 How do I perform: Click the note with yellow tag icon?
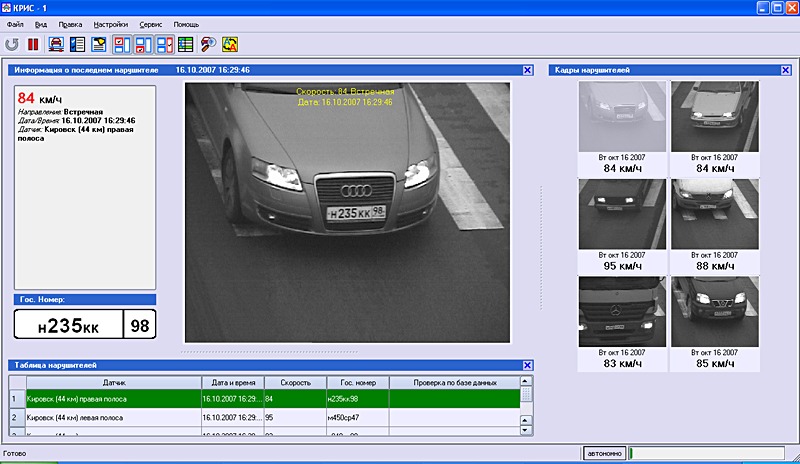99,44
